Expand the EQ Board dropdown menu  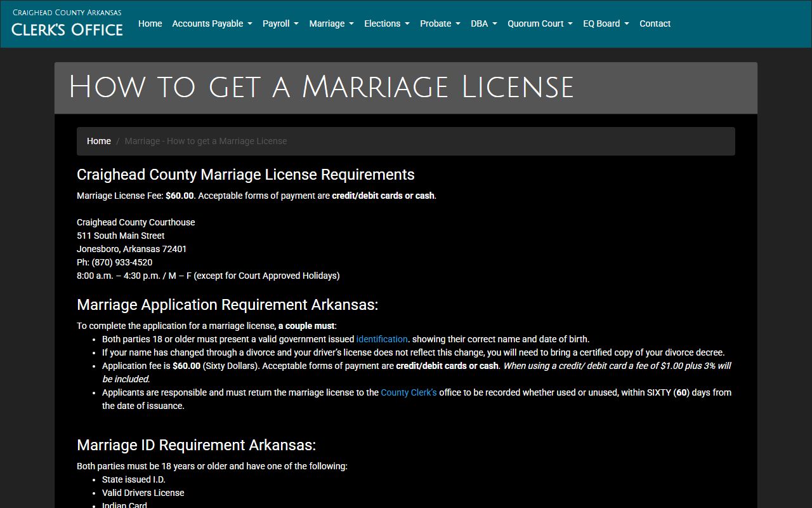[x=606, y=23]
